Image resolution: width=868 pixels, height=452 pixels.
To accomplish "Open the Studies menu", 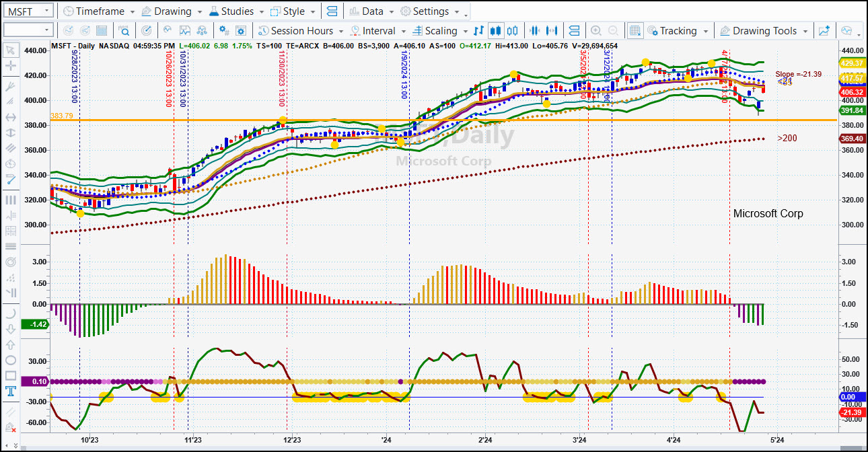I will [236, 11].
